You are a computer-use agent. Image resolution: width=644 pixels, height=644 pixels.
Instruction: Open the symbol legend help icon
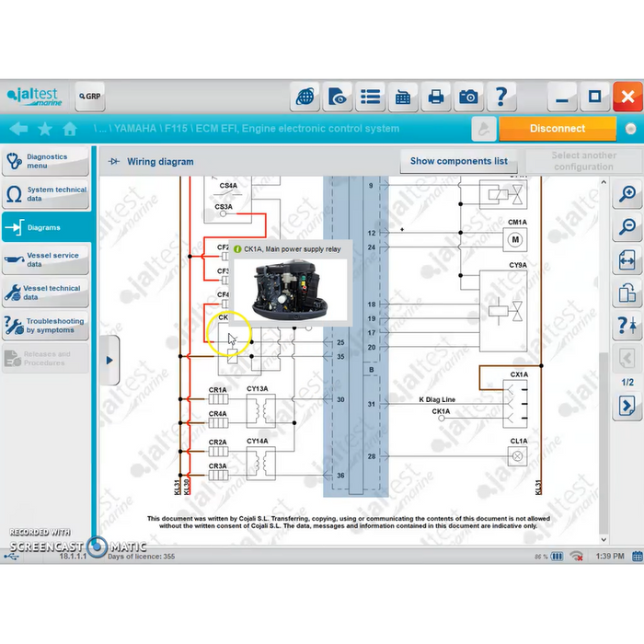tap(627, 325)
